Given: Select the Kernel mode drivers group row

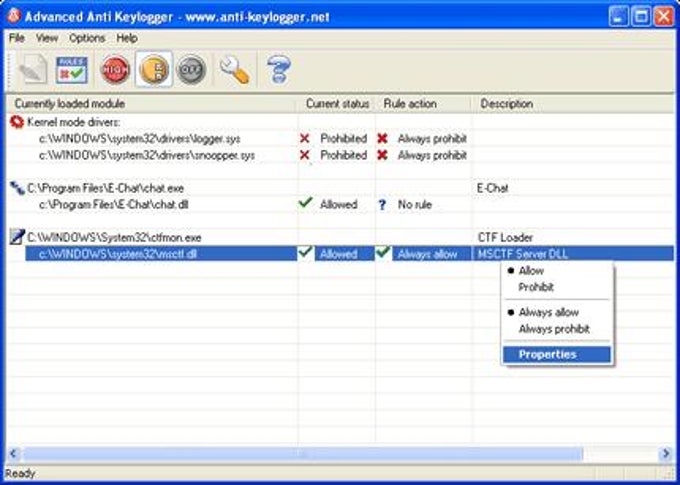Looking at the screenshot, I should point(340,122).
